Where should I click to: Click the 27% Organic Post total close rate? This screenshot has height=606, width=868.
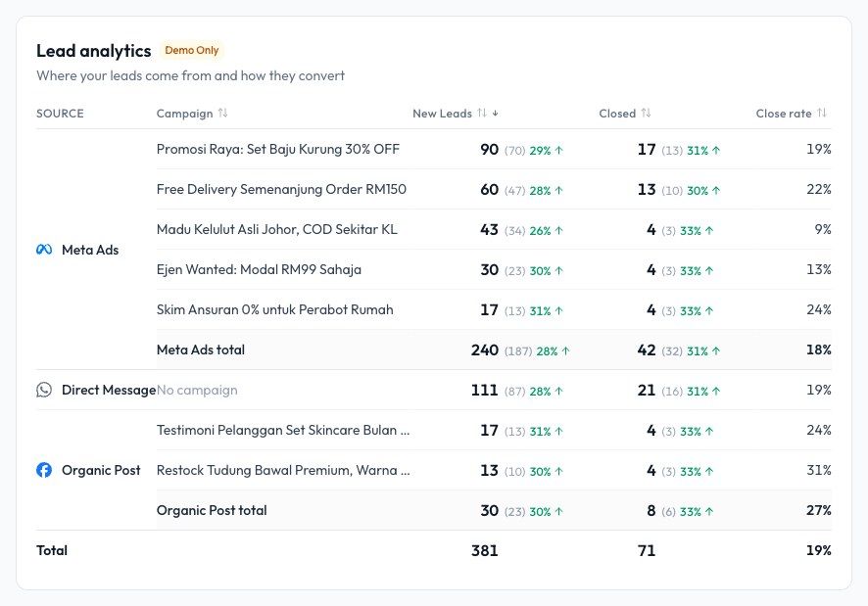pos(819,510)
